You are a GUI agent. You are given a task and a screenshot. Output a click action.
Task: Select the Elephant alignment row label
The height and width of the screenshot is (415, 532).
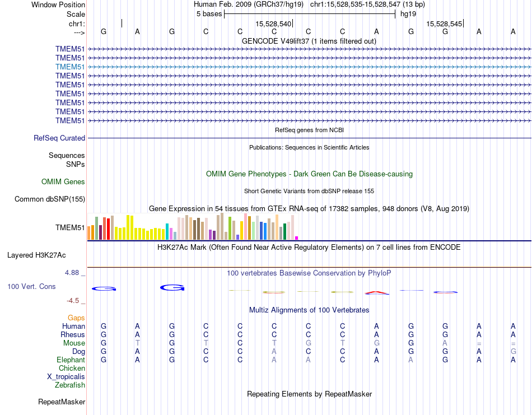[71, 360]
